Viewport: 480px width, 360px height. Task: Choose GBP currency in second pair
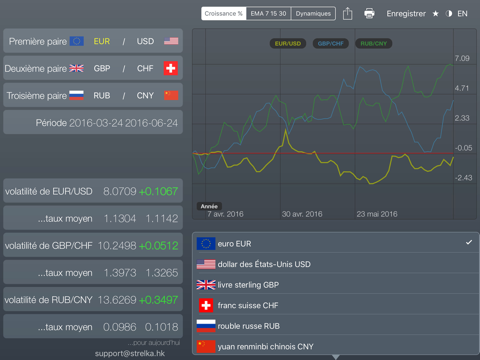coord(102,68)
